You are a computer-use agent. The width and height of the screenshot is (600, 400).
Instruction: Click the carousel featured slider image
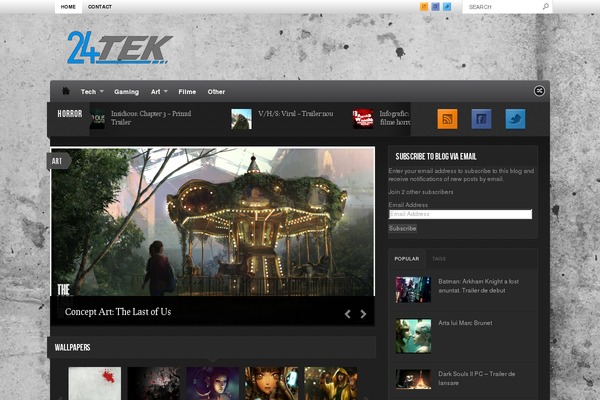(213, 222)
